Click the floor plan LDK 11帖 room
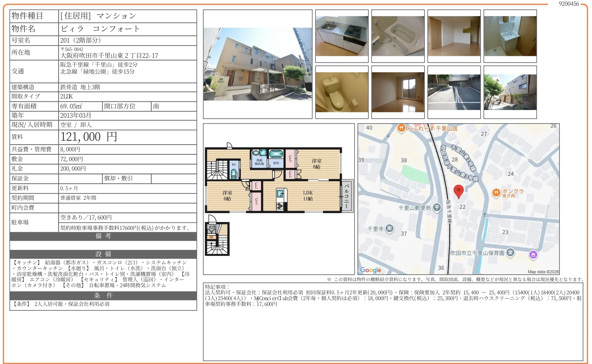 point(308,196)
